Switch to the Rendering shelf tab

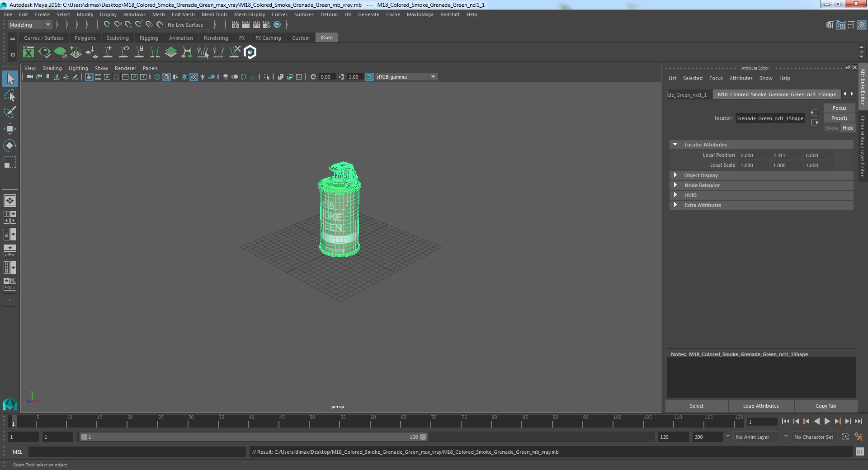pos(216,38)
